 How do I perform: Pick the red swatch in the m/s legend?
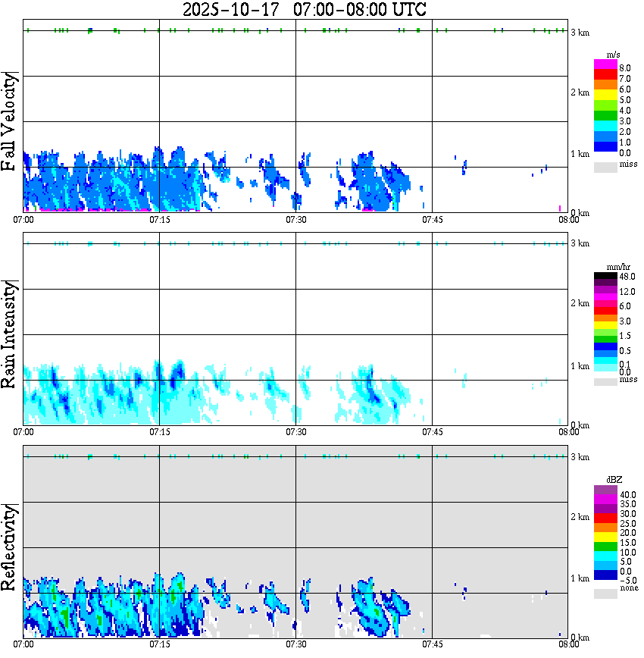pyautogui.click(x=605, y=75)
